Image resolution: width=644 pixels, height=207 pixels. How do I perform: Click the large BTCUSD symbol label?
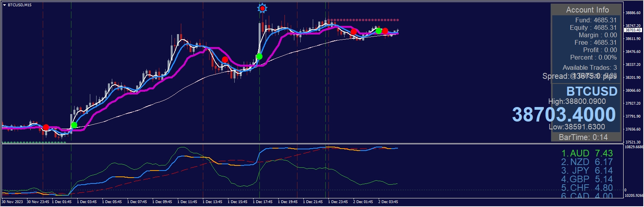[x=591, y=91]
